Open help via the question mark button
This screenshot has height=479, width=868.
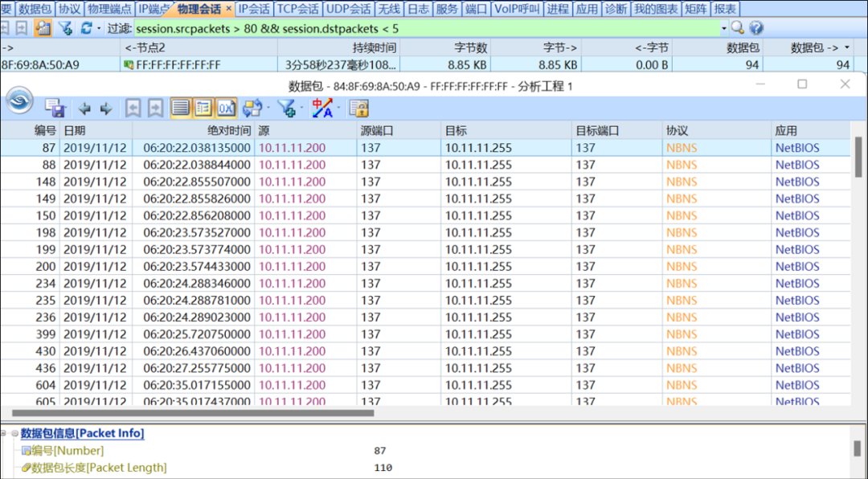(x=756, y=27)
